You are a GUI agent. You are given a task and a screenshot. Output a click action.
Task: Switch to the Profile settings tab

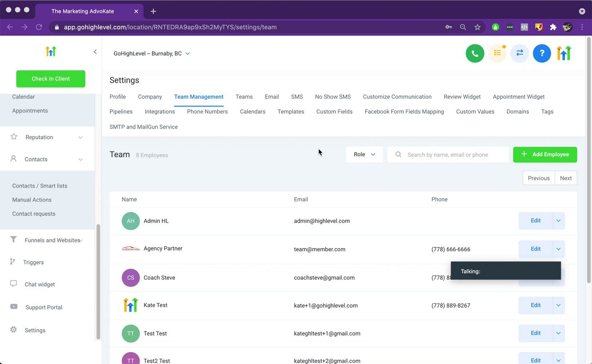117,97
